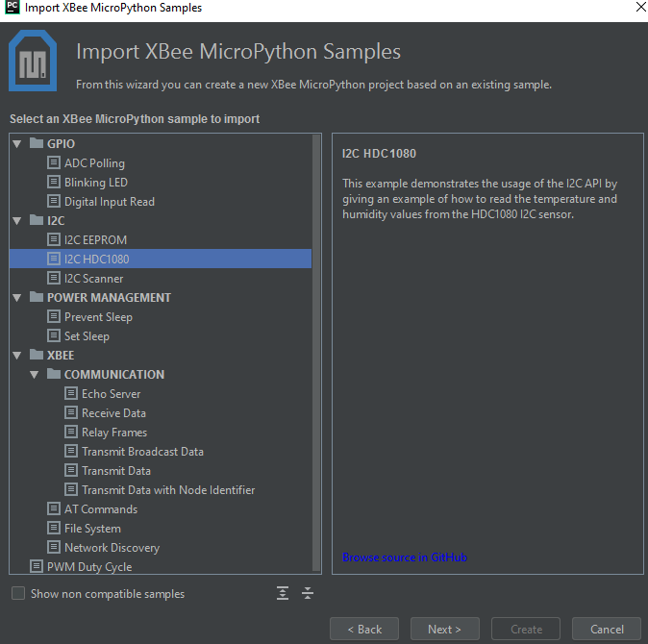The image size is (648, 644).
Task: Click the Prevent Sleep sample icon
Action: 53,316
